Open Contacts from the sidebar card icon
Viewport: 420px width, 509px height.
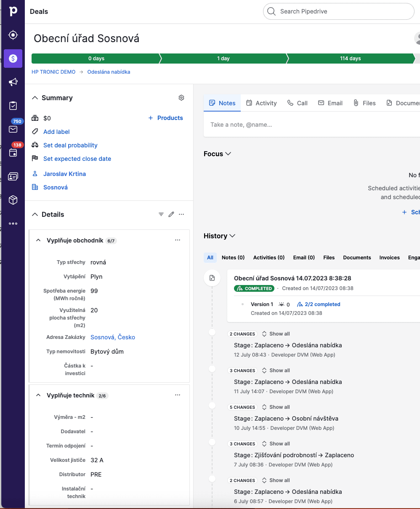(13, 176)
